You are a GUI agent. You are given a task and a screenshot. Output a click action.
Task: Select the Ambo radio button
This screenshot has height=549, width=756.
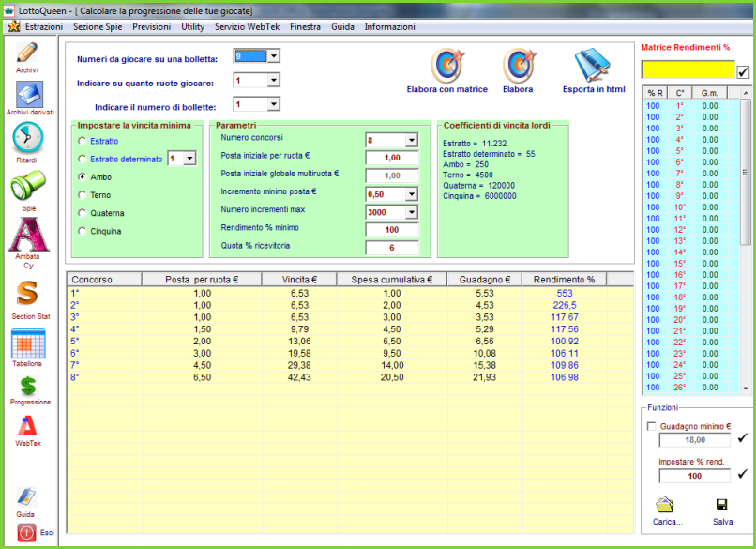click(x=82, y=177)
